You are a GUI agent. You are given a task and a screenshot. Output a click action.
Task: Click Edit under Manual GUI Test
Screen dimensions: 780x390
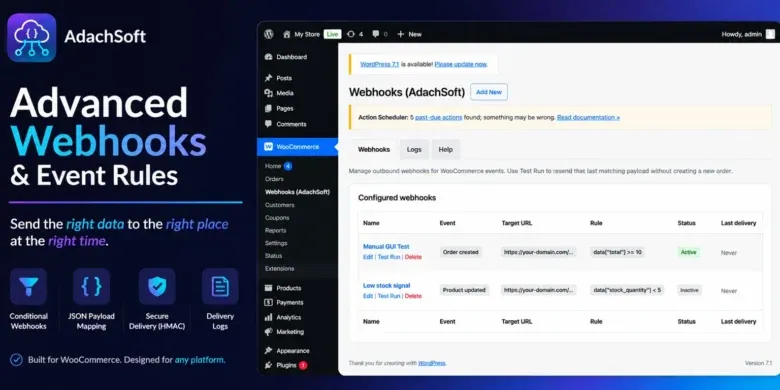pos(368,257)
